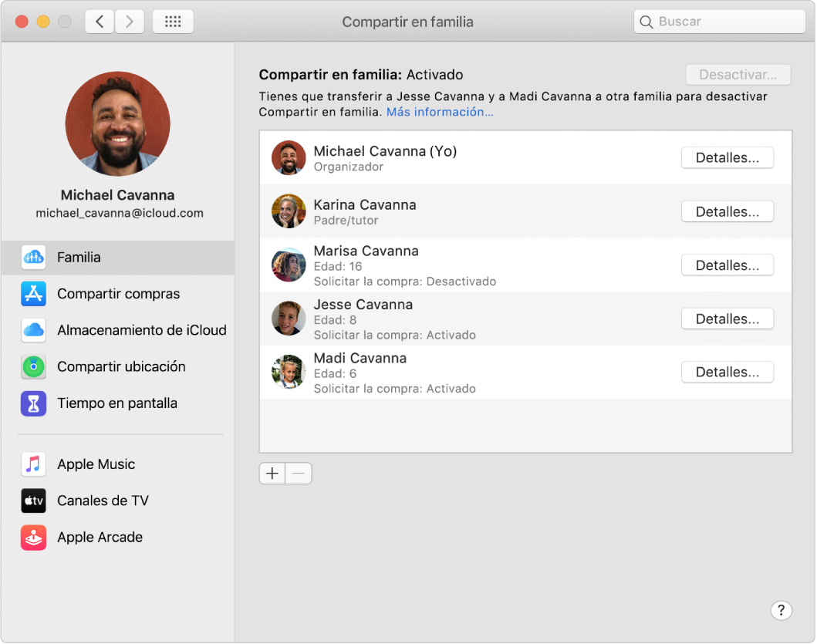Open Detalles for Madi Cavanna
Viewport: 817px width, 644px height.
[x=728, y=372]
